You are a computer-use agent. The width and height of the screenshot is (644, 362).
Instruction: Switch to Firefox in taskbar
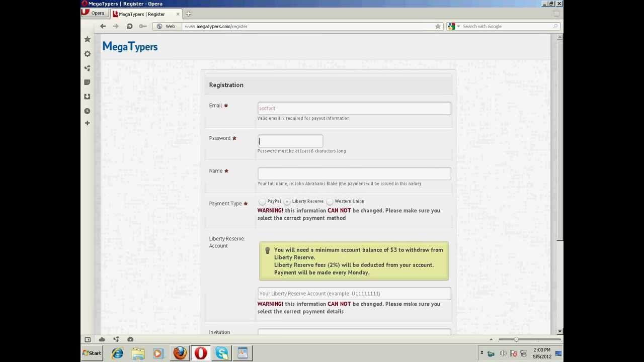pos(180,353)
